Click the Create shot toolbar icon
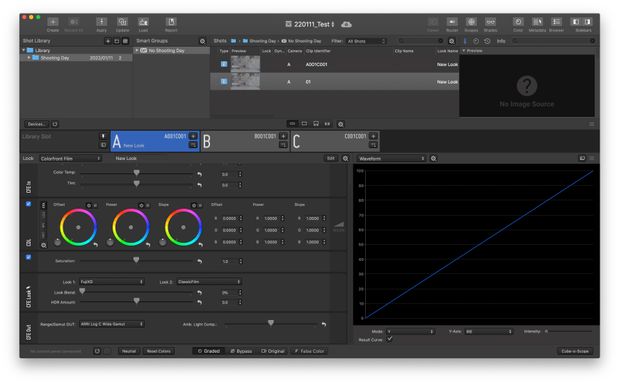 pos(53,22)
